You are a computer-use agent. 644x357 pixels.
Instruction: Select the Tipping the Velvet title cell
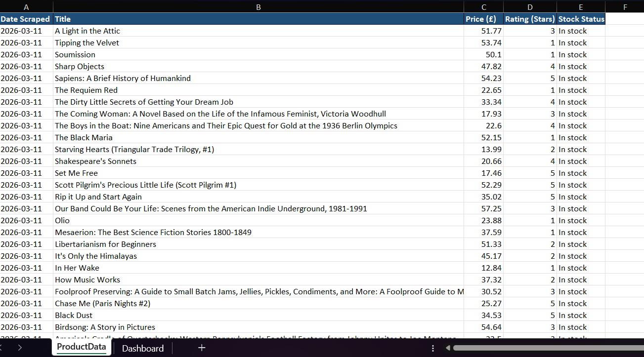258,42
